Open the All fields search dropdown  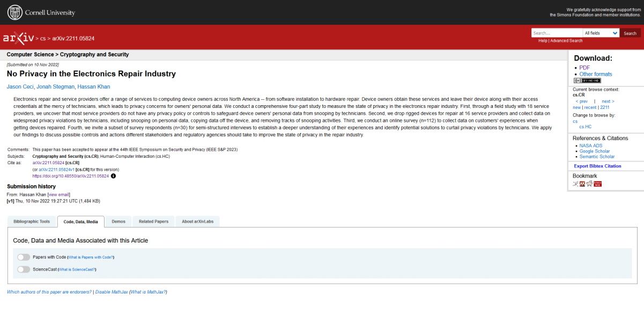coord(601,33)
